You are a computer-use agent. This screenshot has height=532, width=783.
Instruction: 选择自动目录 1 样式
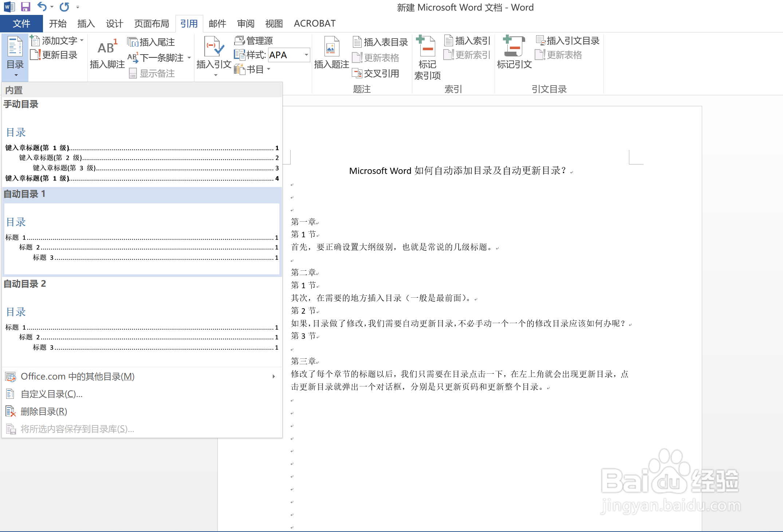pos(142,237)
